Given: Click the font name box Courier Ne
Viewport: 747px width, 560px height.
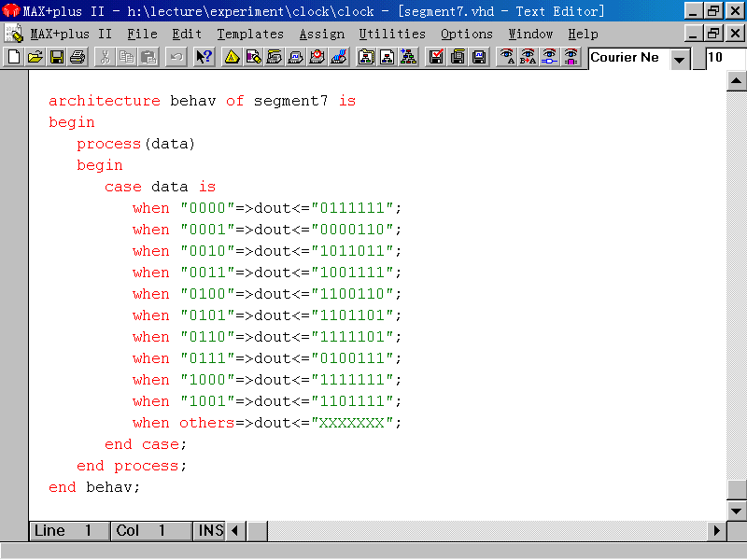Looking at the screenshot, I should point(628,58).
